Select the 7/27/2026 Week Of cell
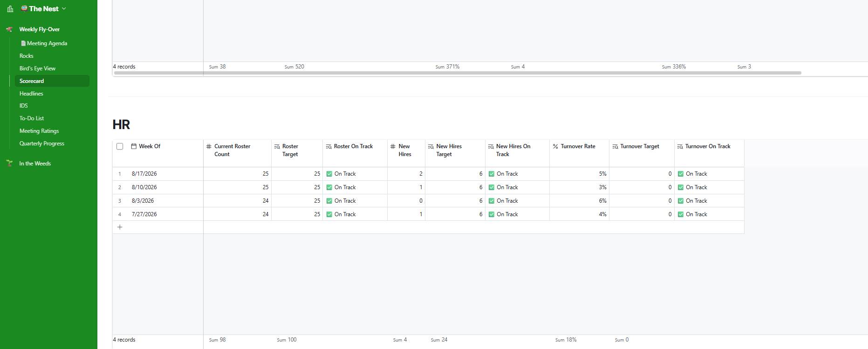The width and height of the screenshot is (868, 349). coord(165,214)
